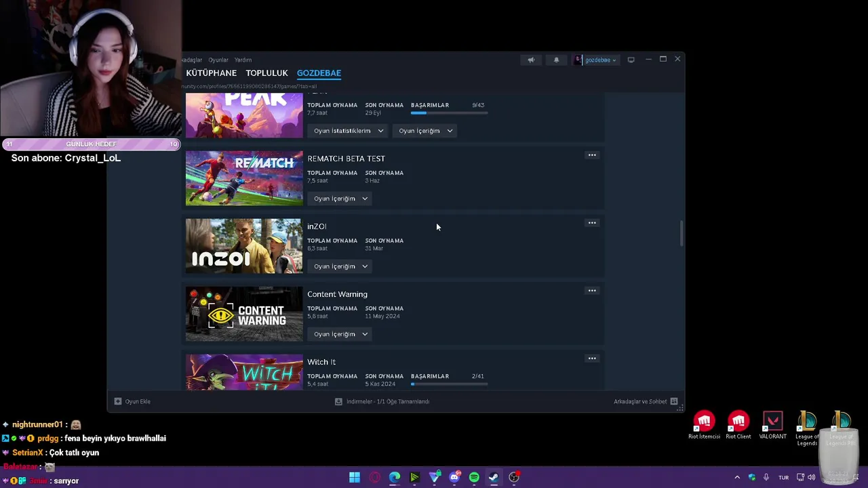
Task: Expand Oyun İstatistiklerim dropdown for PEAK
Action: point(349,131)
